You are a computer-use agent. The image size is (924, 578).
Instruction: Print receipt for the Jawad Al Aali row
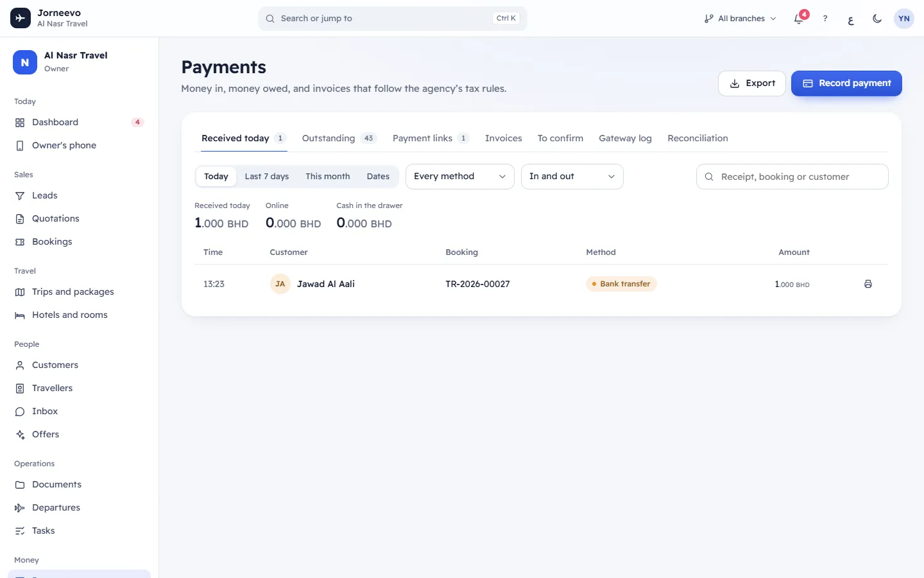point(868,284)
